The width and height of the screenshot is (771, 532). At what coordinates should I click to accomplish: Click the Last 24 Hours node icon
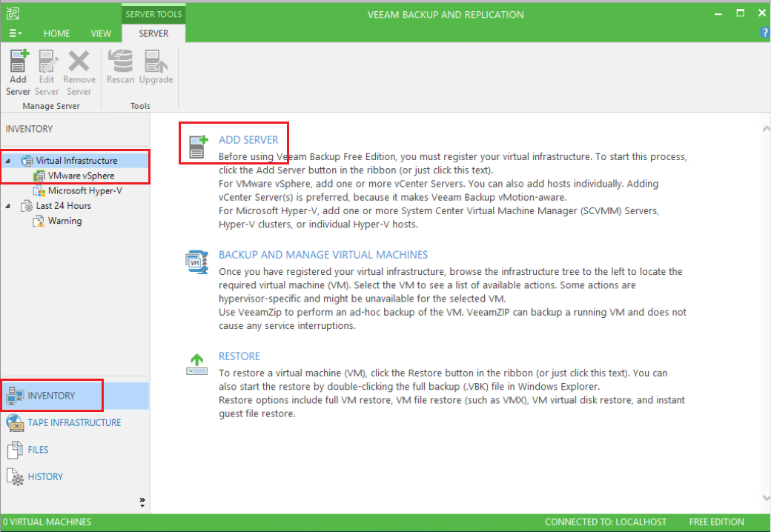coord(27,206)
